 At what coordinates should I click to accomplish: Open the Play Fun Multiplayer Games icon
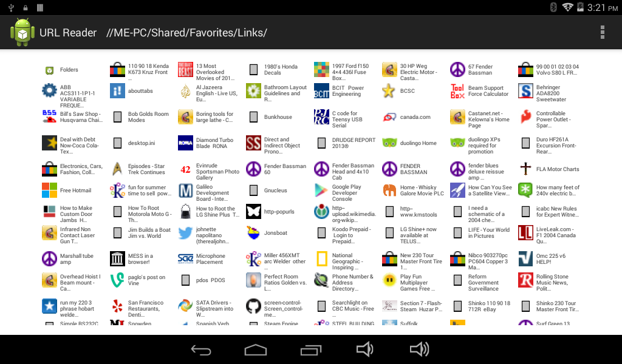389,280
